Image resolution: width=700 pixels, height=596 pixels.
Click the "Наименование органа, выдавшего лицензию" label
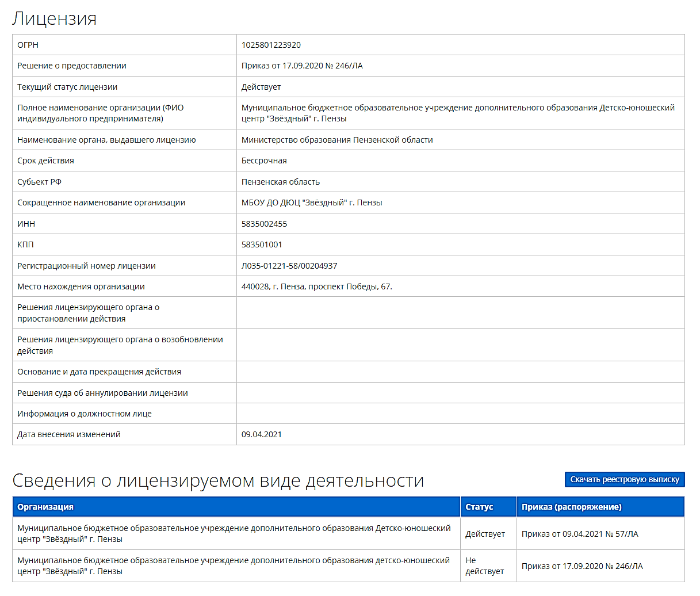[x=106, y=140]
